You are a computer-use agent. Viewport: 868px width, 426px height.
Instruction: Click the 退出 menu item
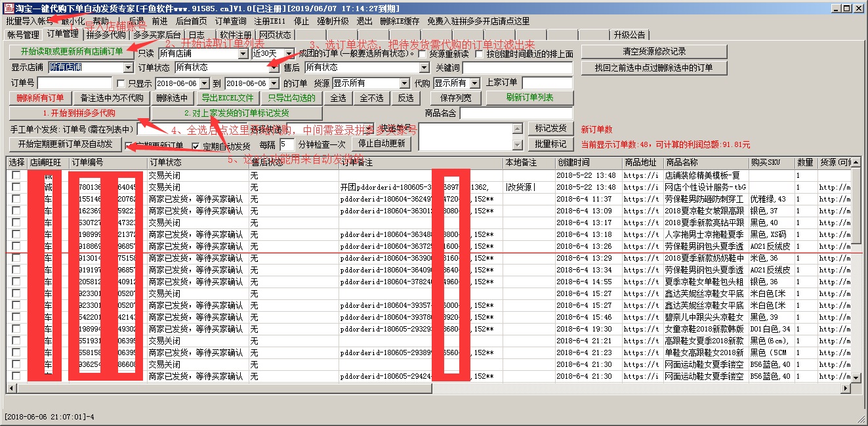[364, 21]
